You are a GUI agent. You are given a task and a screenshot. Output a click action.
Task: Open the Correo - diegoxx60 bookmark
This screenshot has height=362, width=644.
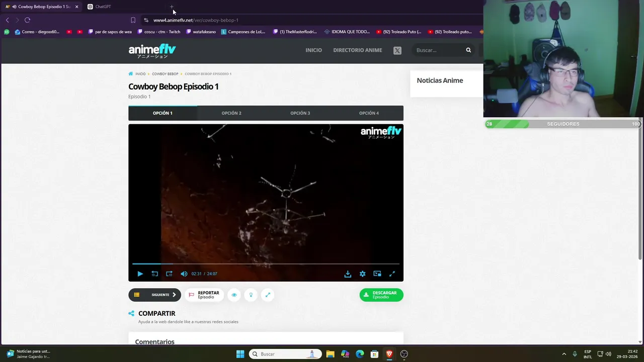[x=37, y=32]
